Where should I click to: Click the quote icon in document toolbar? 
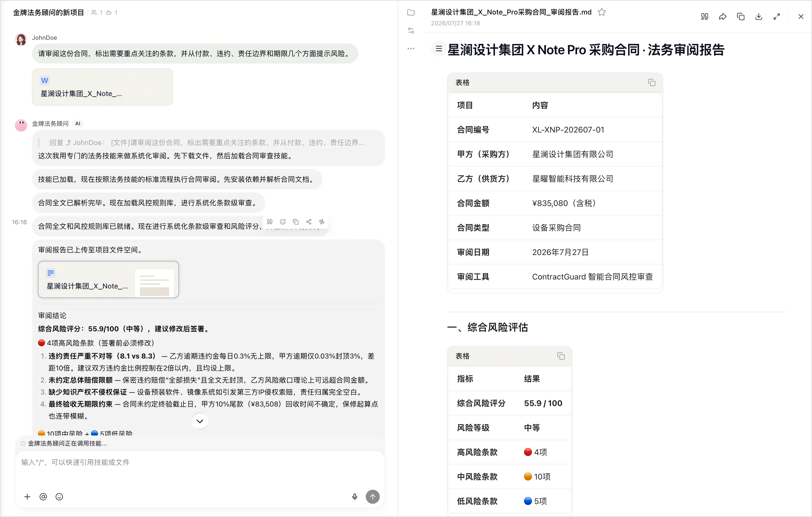click(x=704, y=16)
